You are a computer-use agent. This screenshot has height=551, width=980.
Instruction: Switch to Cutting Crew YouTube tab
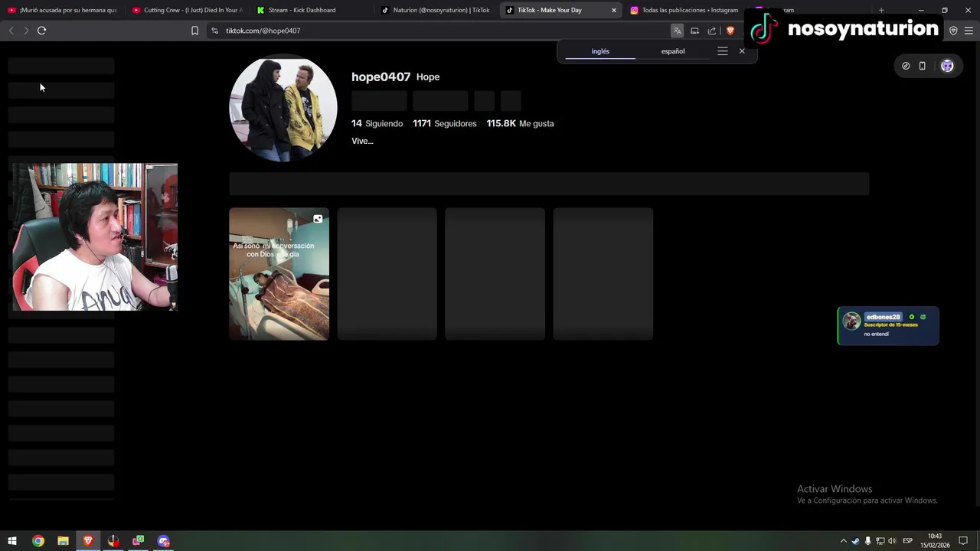pos(188,10)
